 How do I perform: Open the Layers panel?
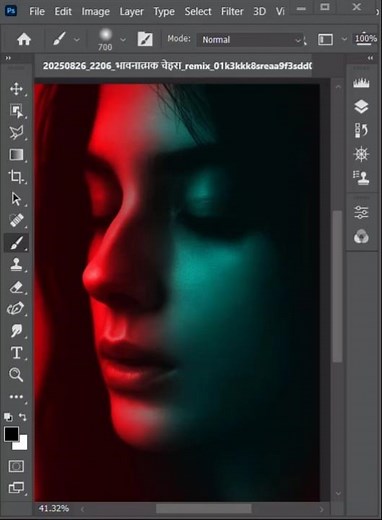[x=361, y=107]
